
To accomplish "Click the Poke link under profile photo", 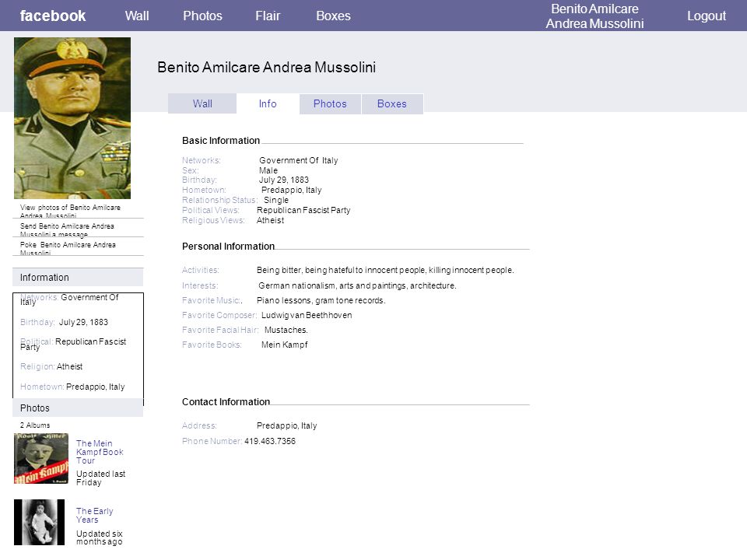I will 68,249.
